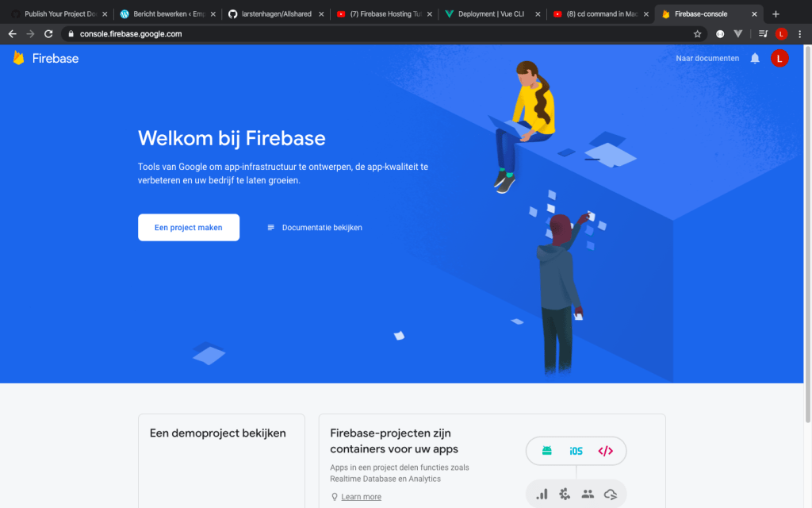
Task: Follow the Naar documenten link
Action: tap(707, 58)
